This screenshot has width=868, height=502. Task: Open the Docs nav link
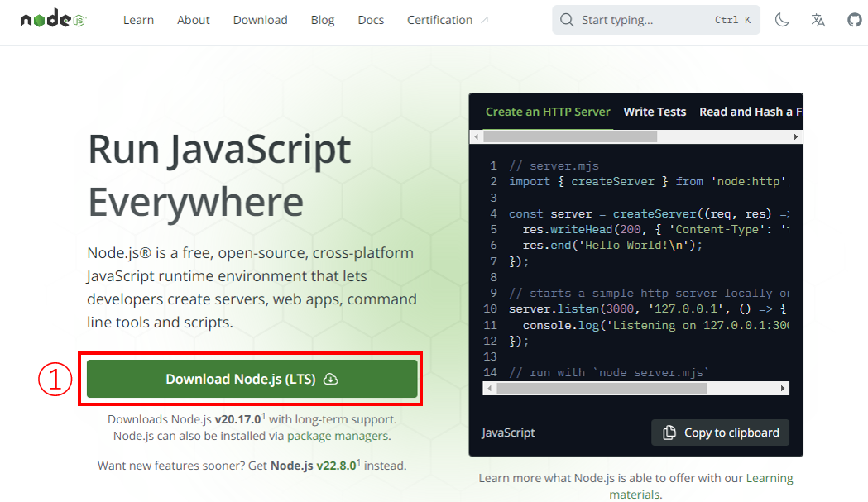tap(371, 20)
